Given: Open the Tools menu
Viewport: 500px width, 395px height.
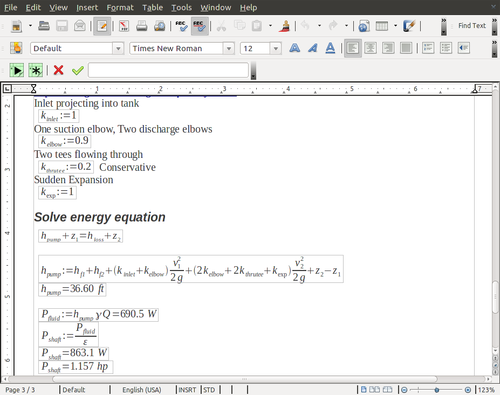Looking at the screenshot, I should pyautogui.click(x=181, y=7).
